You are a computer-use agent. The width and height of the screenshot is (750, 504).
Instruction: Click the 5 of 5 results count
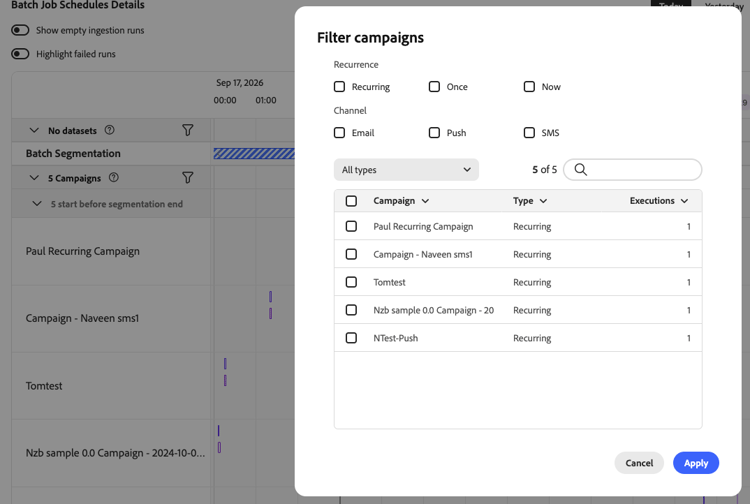[x=544, y=169]
